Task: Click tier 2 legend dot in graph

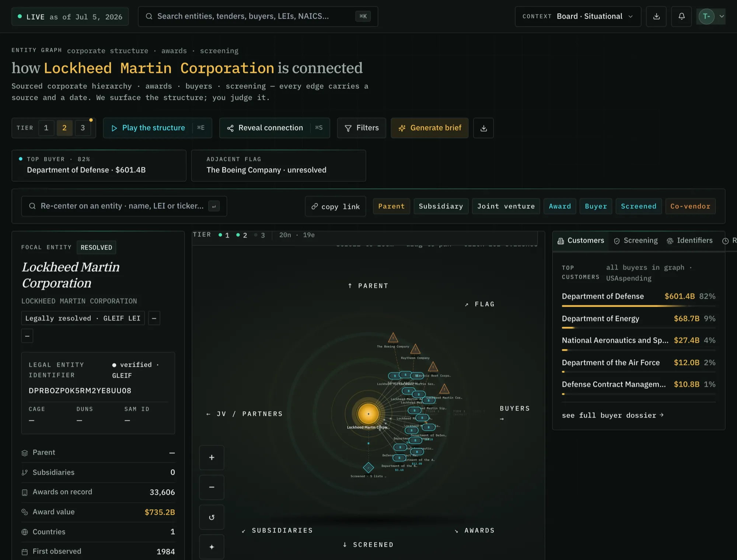Action: tap(238, 235)
